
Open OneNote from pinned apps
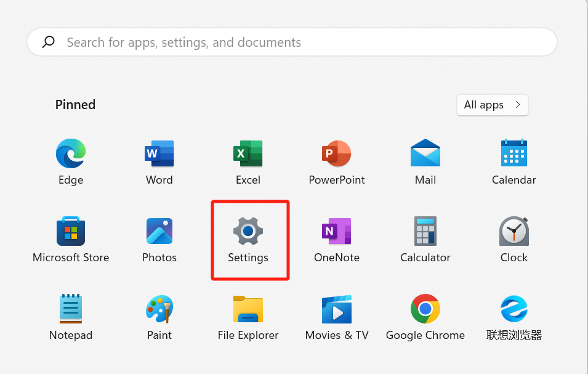tap(337, 231)
